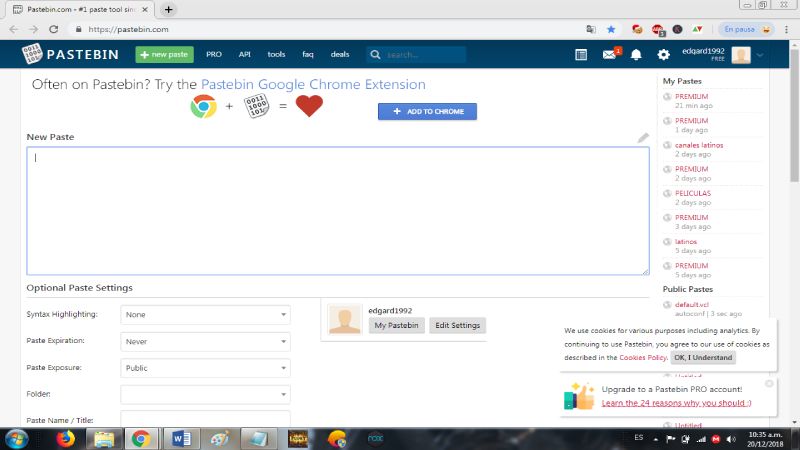Image resolution: width=800 pixels, height=450 pixels.
Task: Click the edgard1992 username in header
Action: [x=703, y=51]
